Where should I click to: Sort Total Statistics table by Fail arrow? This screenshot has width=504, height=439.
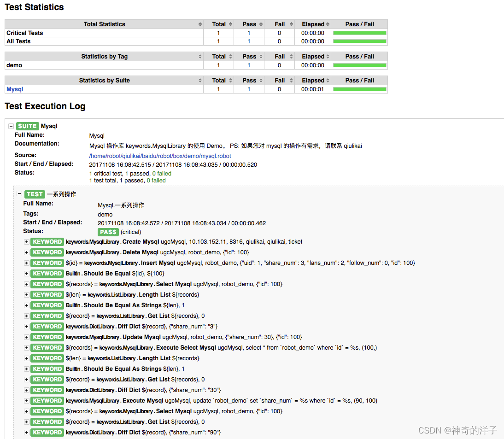tap(291, 24)
